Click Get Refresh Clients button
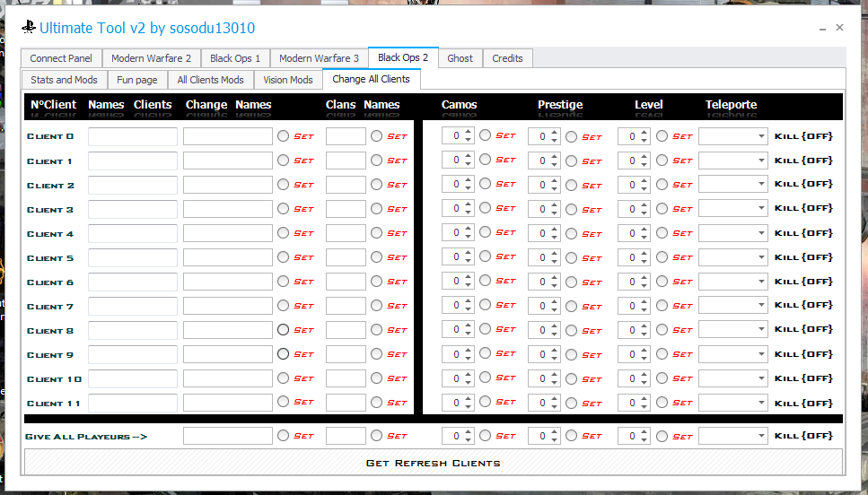This screenshot has width=868, height=495. point(434,463)
